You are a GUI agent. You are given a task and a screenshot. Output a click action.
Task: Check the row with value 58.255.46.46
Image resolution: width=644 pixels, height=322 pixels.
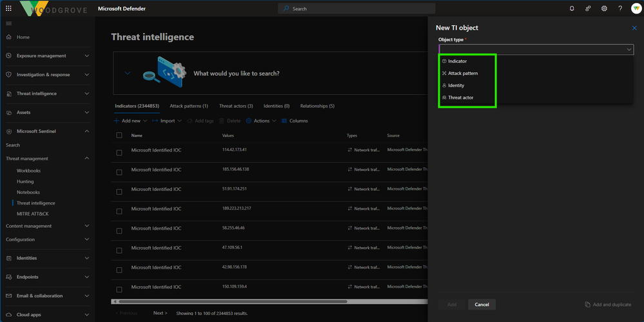pyautogui.click(x=119, y=231)
